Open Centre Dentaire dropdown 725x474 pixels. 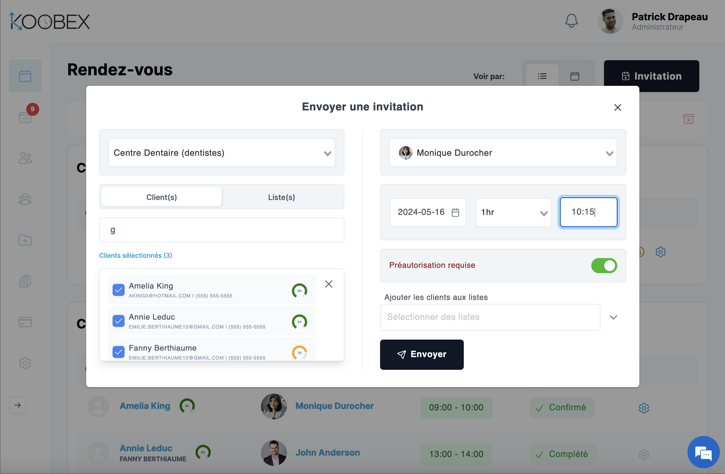tap(222, 153)
